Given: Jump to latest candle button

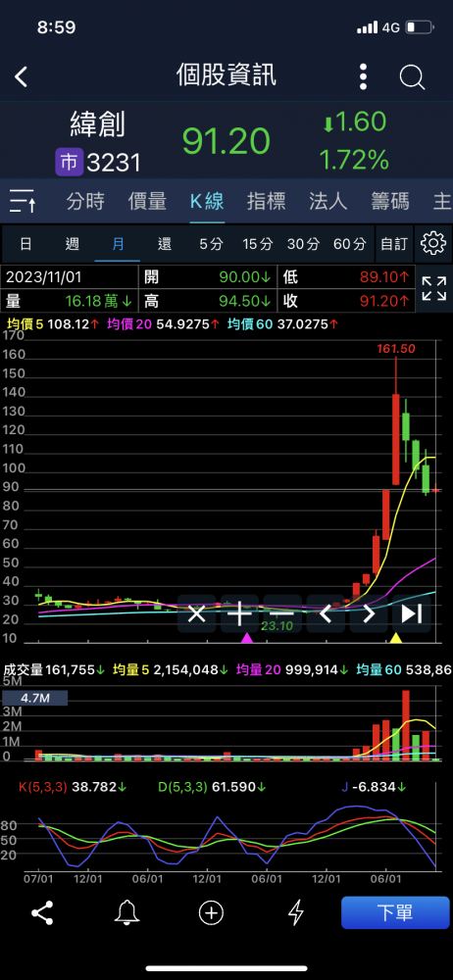Looking at the screenshot, I should tap(411, 613).
